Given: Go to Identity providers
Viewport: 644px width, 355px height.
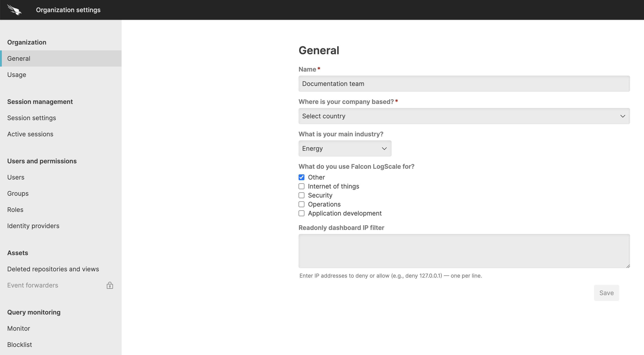Looking at the screenshot, I should (x=33, y=226).
